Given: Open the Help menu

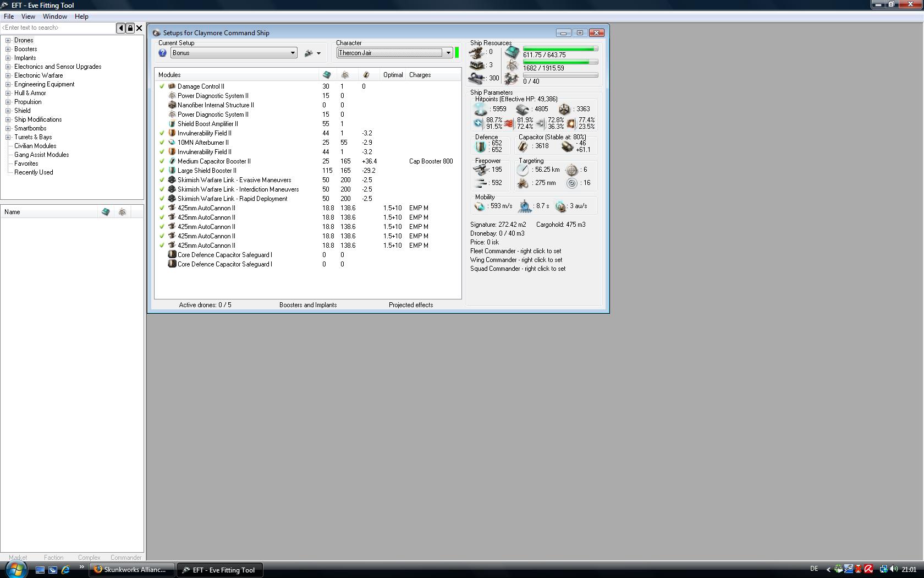Looking at the screenshot, I should tap(81, 17).
